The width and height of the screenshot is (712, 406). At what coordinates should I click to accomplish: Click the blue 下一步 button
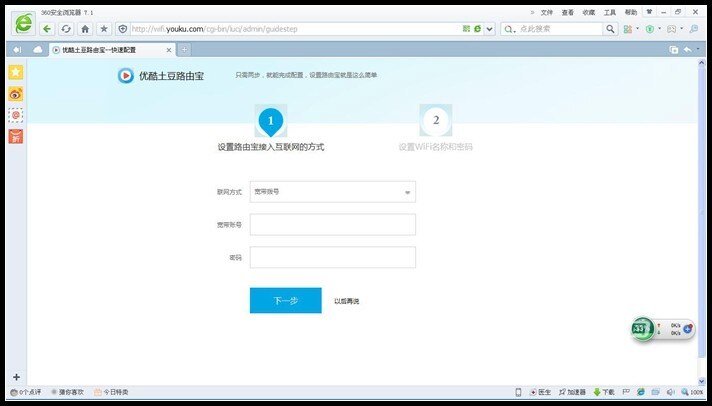pyautogui.click(x=285, y=300)
